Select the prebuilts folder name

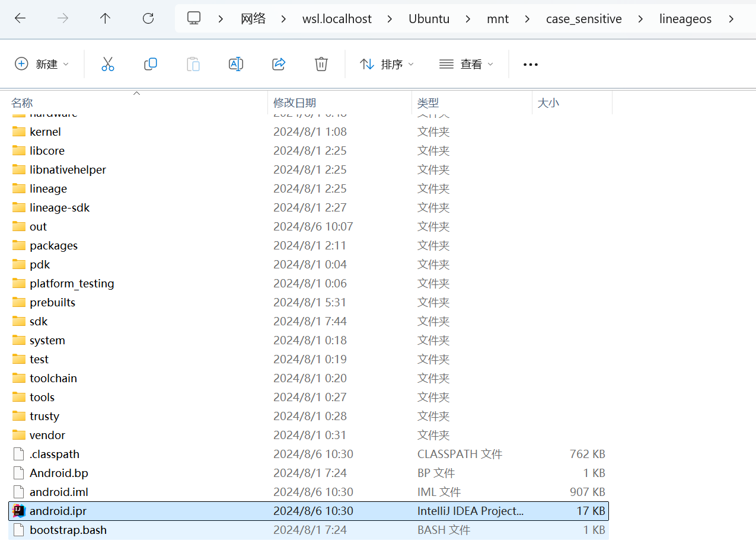pos(52,302)
